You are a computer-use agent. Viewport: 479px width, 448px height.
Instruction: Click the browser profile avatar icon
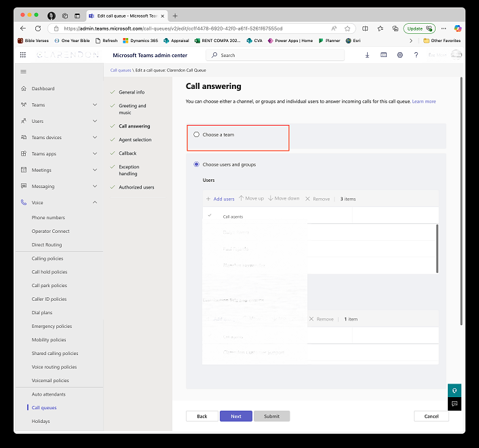pos(52,16)
